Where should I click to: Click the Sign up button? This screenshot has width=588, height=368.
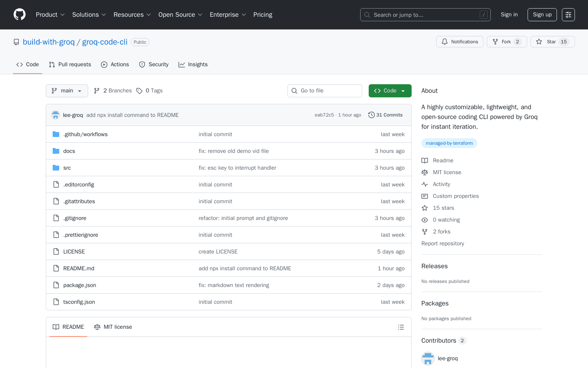click(x=542, y=15)
